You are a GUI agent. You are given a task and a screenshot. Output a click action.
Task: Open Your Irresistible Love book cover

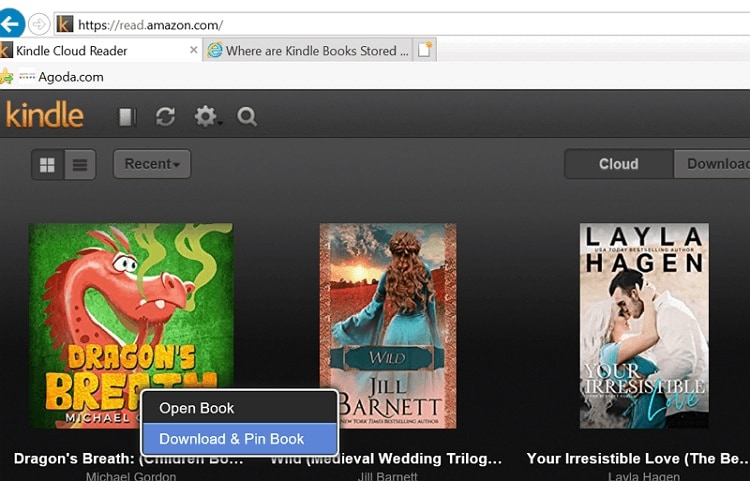pyautogui.click(x=644, y=326)
